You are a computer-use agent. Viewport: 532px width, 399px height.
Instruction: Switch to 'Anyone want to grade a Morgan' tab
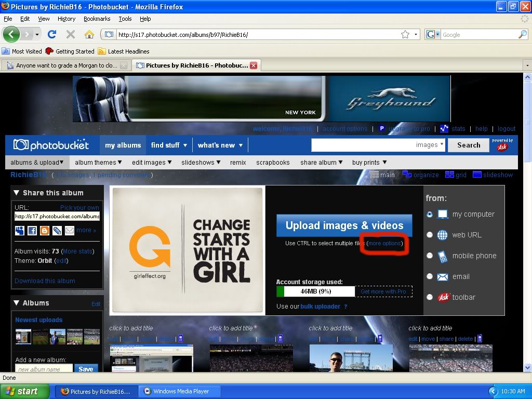(66, 65)
